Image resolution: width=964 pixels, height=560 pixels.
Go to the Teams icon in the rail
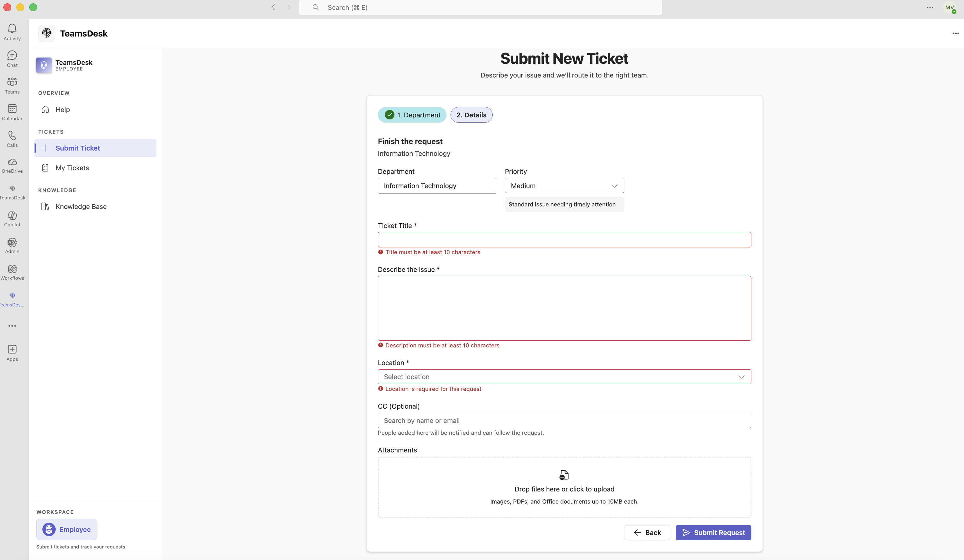(12, 82)
